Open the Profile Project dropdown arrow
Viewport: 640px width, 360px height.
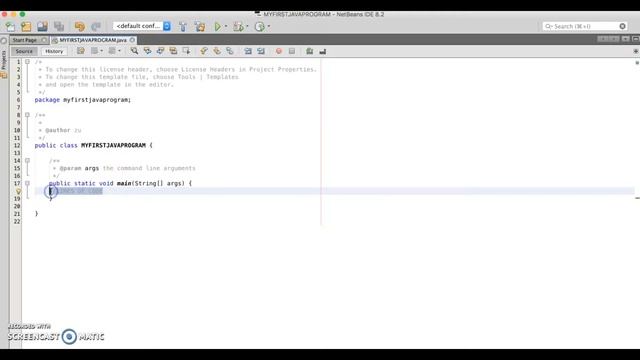coord(269,27)
